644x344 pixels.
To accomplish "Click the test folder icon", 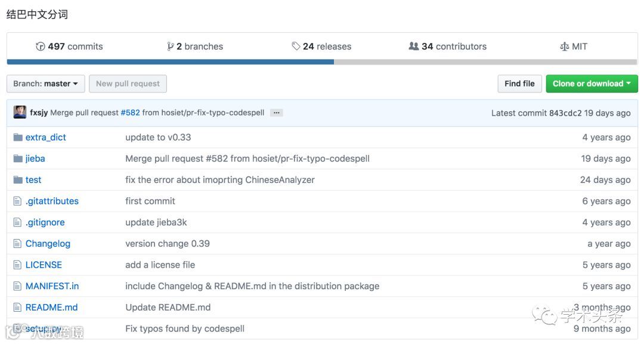I will point(18,180).
